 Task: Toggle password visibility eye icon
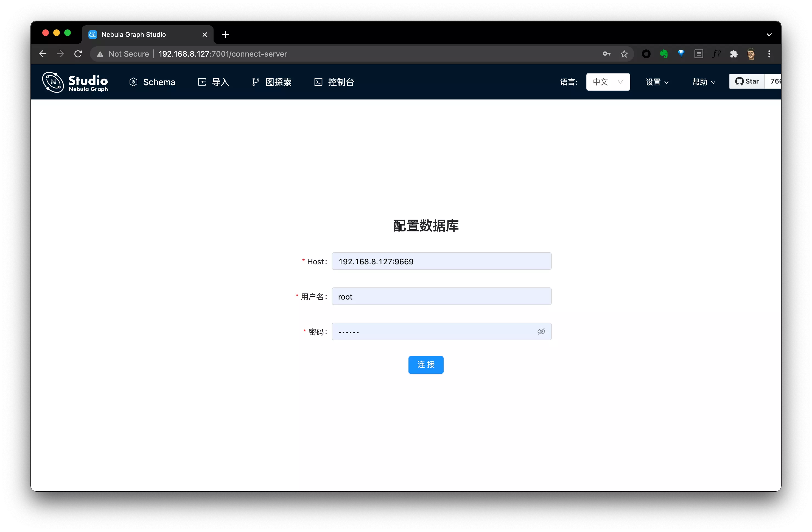tap(541, 332)
